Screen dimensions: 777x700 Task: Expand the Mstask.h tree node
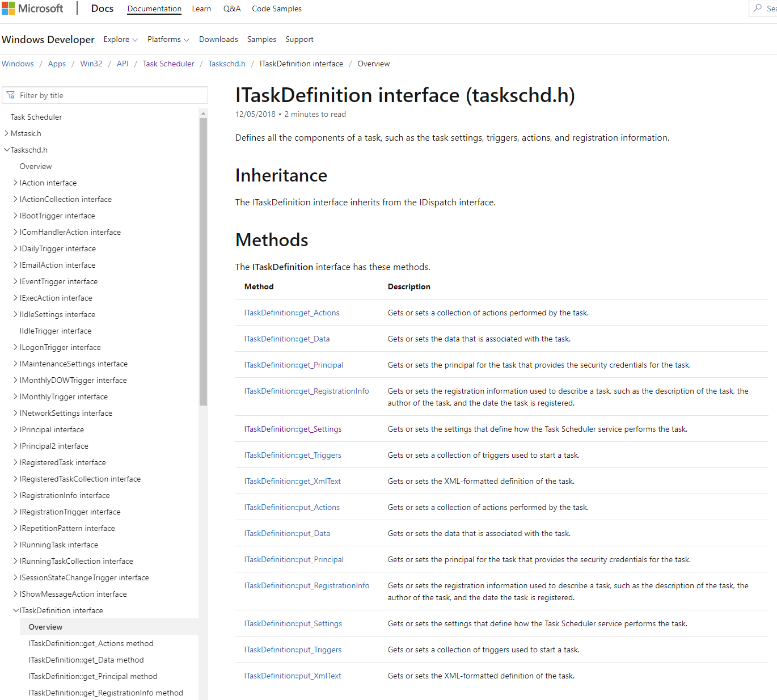tap(6, 133)
